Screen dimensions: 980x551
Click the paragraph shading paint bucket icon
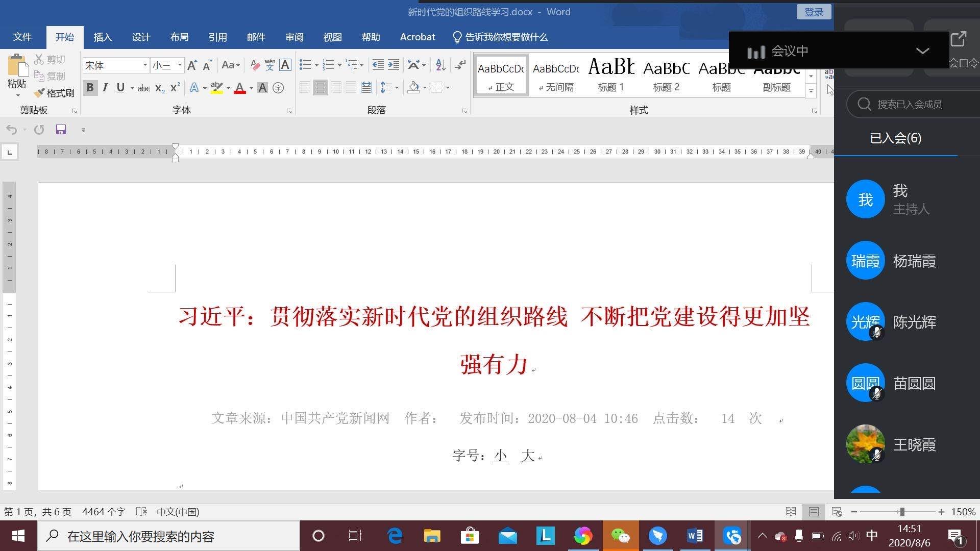[413, 88]
